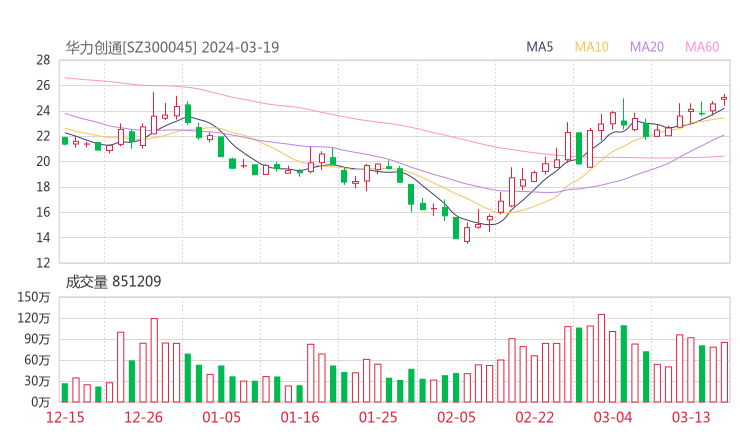
Task: Click the price axis value 16
Action: (x=43, y=212)
